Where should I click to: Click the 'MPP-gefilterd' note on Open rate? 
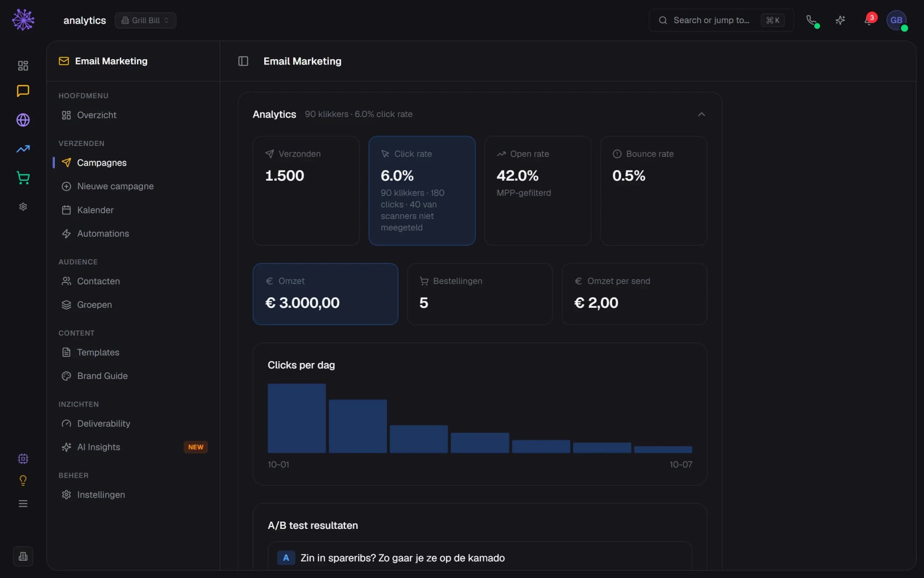click(524, 193)
